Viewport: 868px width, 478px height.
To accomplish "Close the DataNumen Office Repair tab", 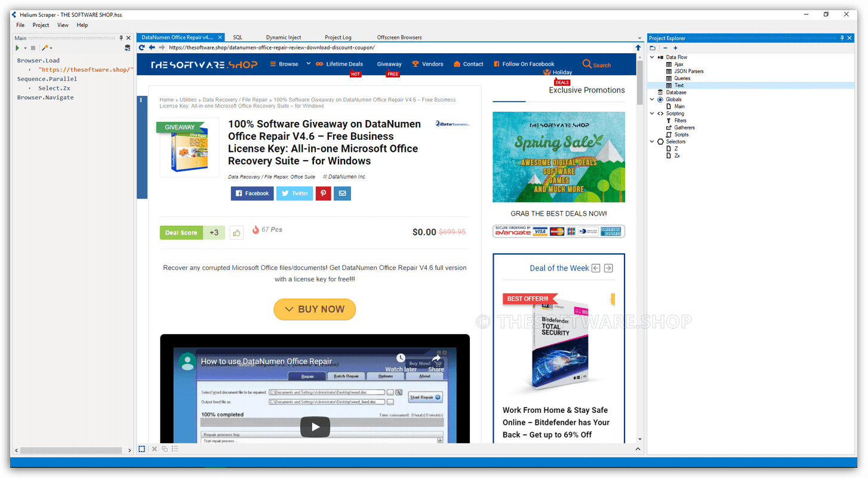I will pyautogui.click(x=220, y=37).
